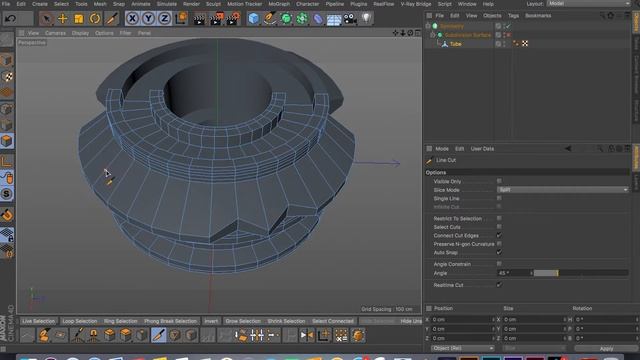The image size is (640, 360).
Task: Click the highlighted Line Cut knife icon
Action: [x=158, y=336]
